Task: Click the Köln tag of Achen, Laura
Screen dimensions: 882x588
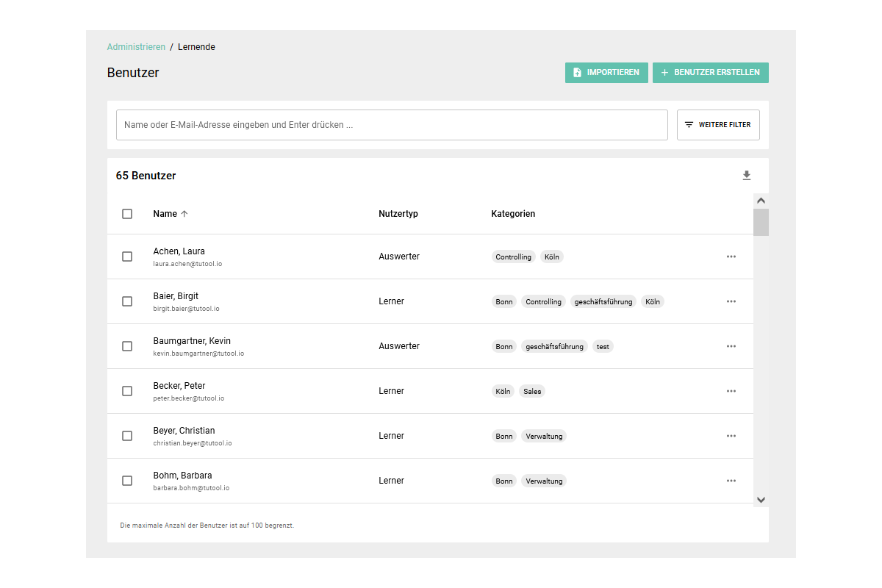Action: pos(552,257)
